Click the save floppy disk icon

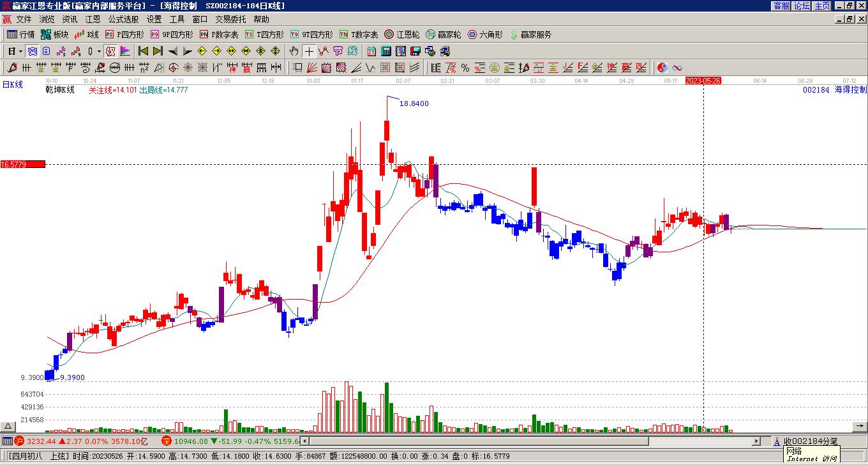click(415, 51)
